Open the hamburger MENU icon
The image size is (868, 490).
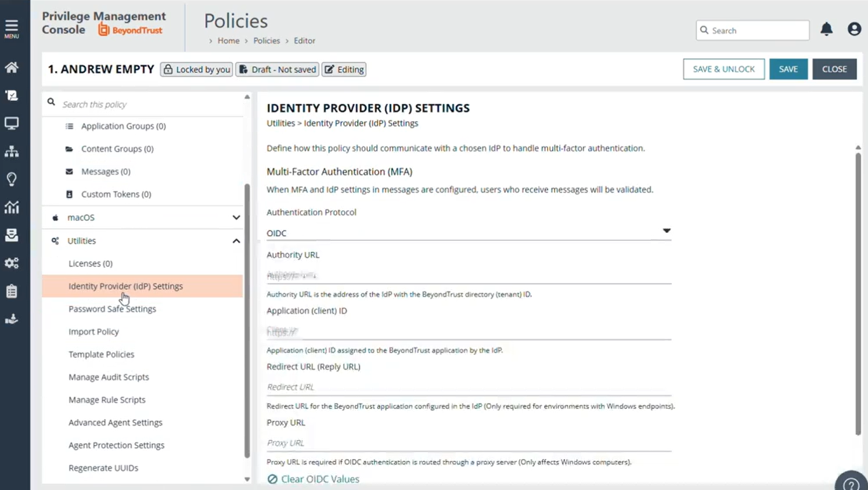12,28
